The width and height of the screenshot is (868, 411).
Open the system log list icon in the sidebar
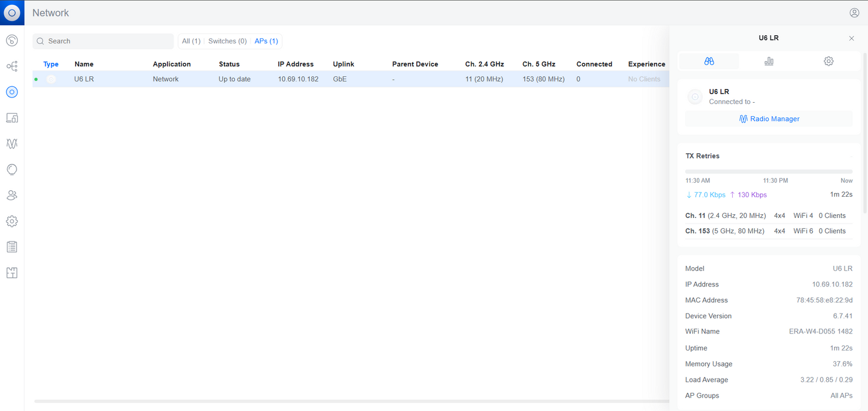12,247
